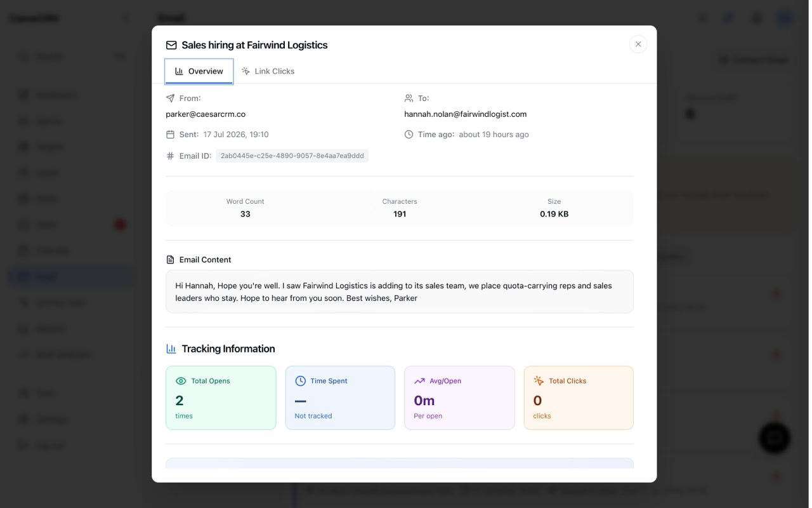Click the Size value 0.19 KB
The height and width of the screenshot is (508, 812).
[554, 214]
